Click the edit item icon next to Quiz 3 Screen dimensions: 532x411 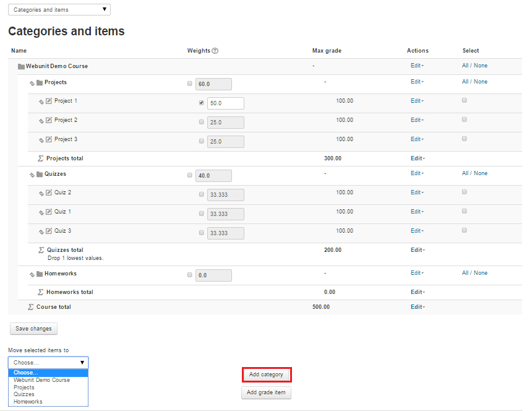(49, 231)
